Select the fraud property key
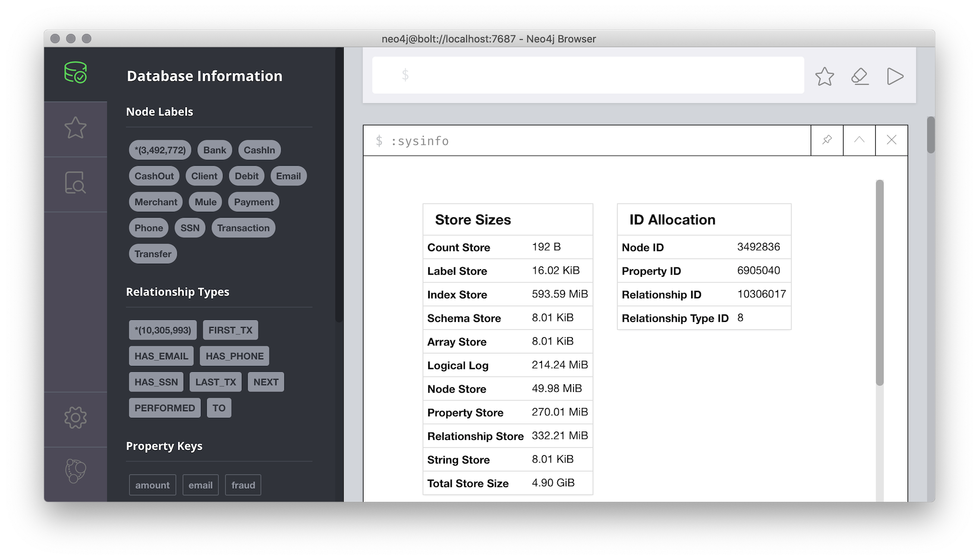This screenshot has width=979, height=560. pyautogui.click(x=243, y=484)
